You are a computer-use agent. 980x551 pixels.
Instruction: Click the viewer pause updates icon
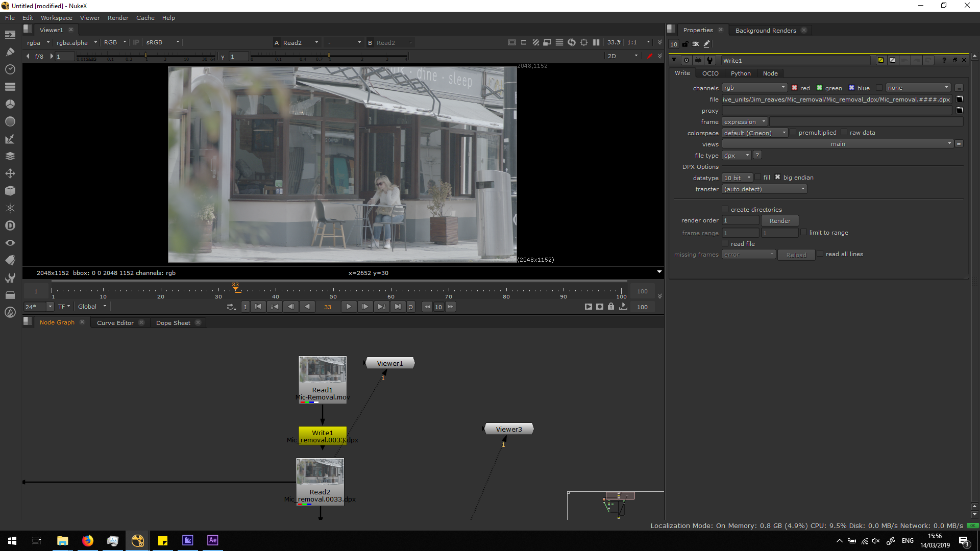click(x=596, y=42)
